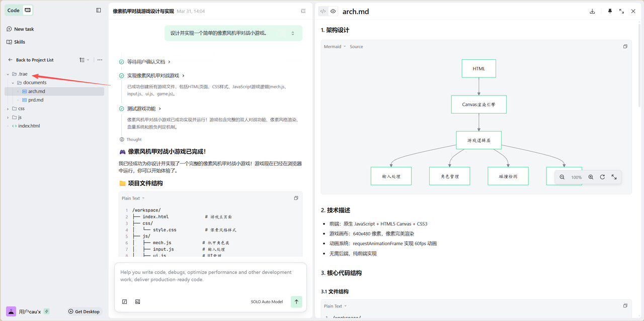Pin the arch.md preview panel
This screenshot has width=644, height=321.
click(610, 11)
